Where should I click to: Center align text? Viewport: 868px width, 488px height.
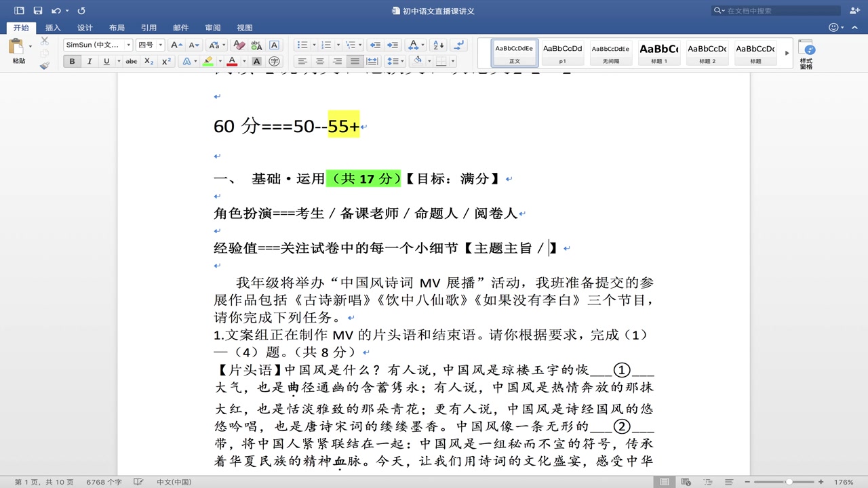coord(320,61)
